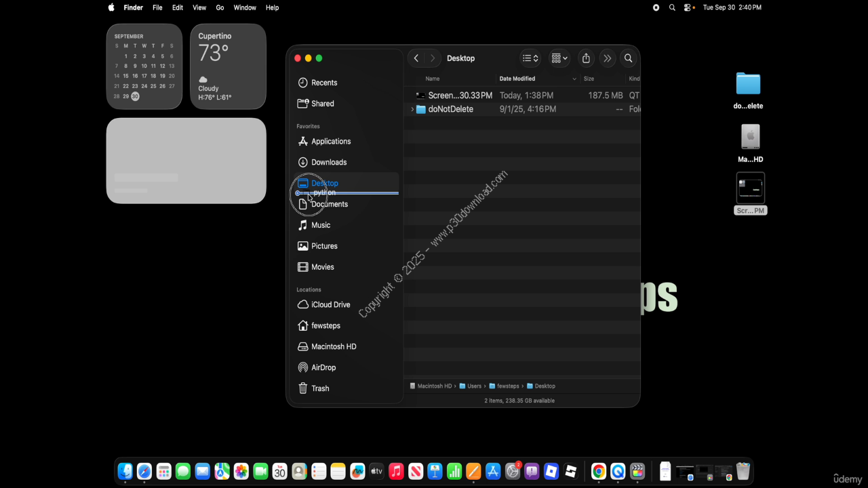Select iCloud Drive in sidebar

coord(330,305)
